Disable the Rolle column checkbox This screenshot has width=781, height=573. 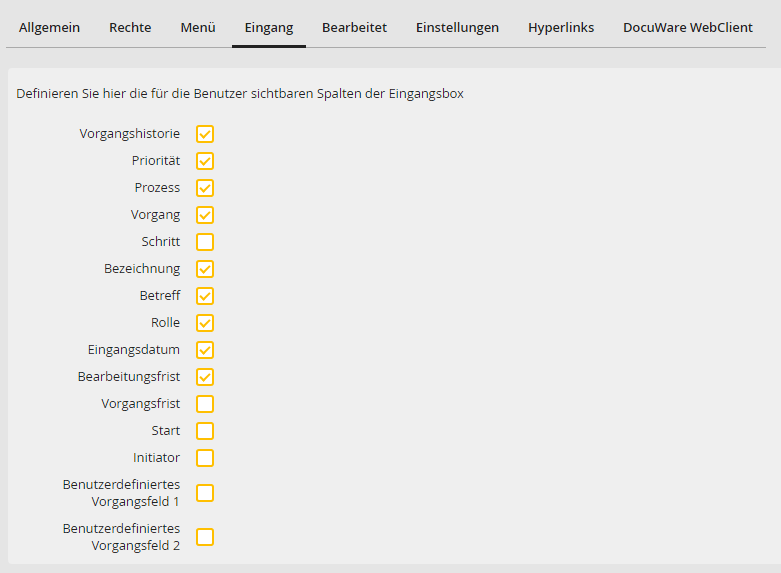tap(205, 323)
